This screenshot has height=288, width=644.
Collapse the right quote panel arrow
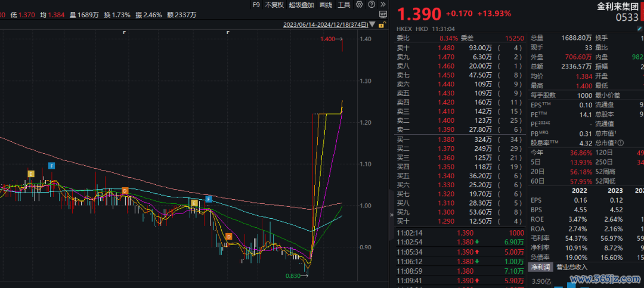click(x=391, y=215)
